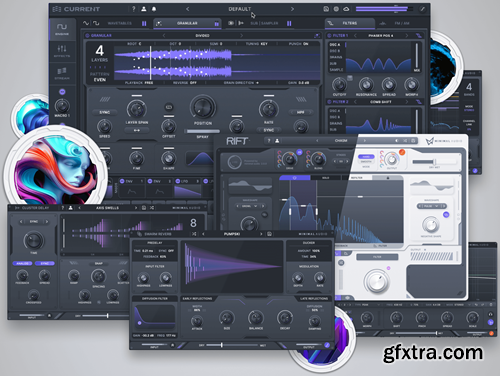
Task: Click the link icon above the Offset knob
Action: click(169, 107)
